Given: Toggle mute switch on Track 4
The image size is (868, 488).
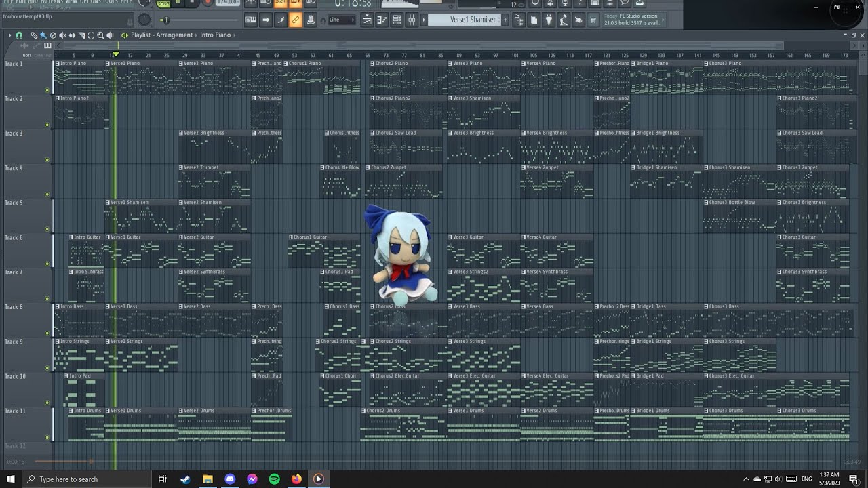Looking at the screenshot, I should pyautogui.click(x=47, y=195).
